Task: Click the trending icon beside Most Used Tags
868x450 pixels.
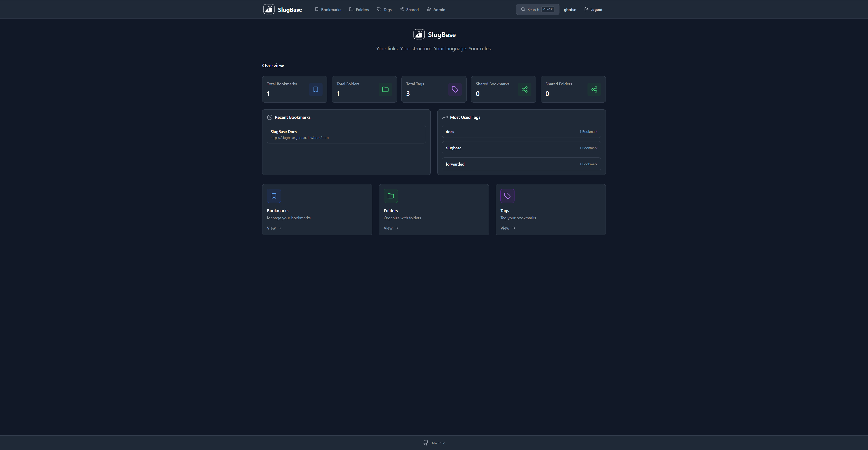Action: [x=445, y=117]
